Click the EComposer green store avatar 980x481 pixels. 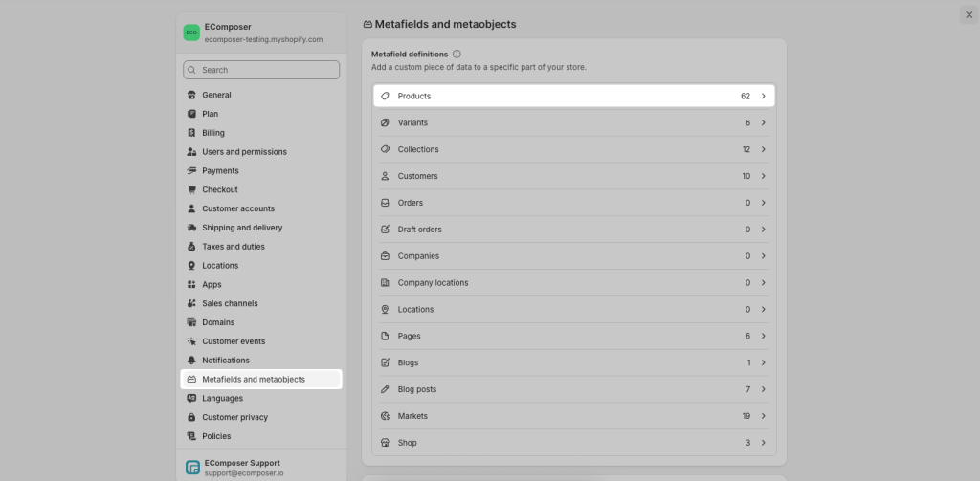[x=191, y=33]
